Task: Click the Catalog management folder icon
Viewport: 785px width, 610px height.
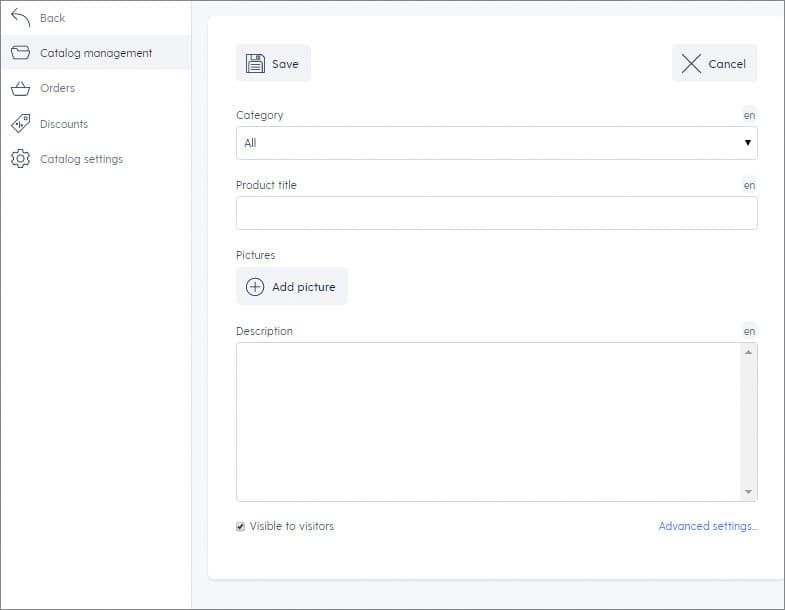Action: 21,53
